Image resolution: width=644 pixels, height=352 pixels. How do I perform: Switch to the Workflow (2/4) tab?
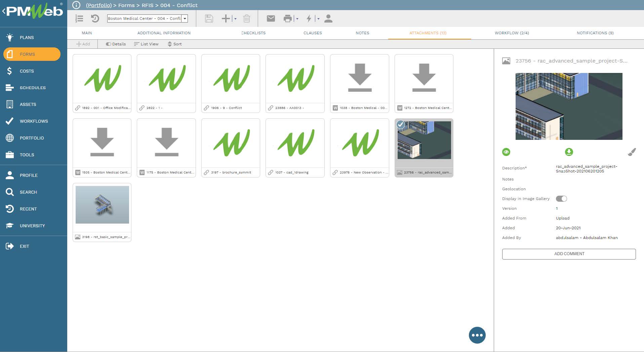click(512, 33)
